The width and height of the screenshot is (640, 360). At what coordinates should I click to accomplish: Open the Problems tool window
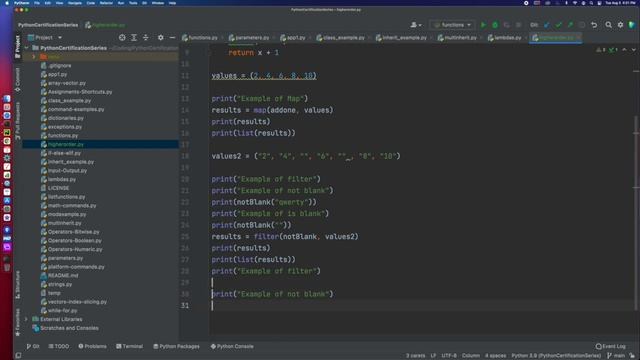pyautogui.click(x=92, y=346)
